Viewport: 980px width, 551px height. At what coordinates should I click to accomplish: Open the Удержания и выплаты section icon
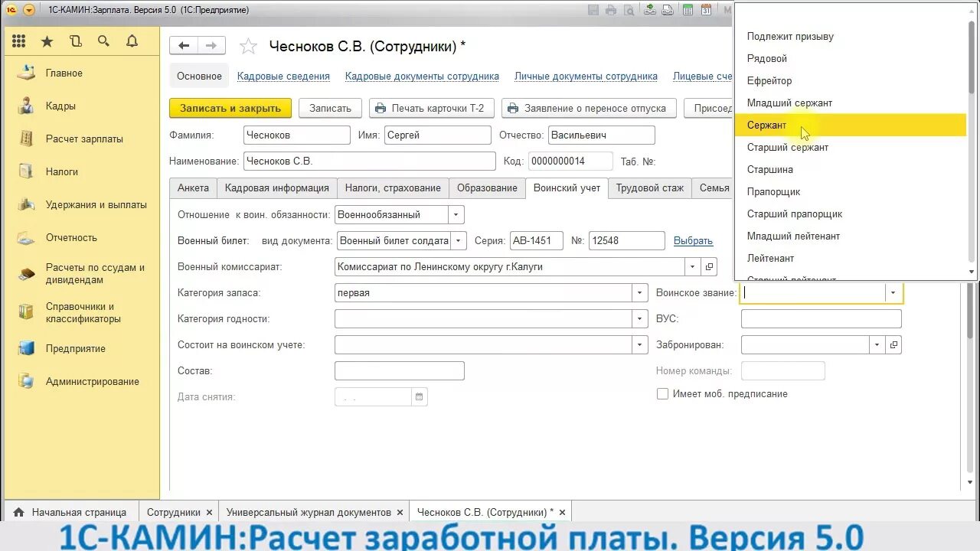27,204
